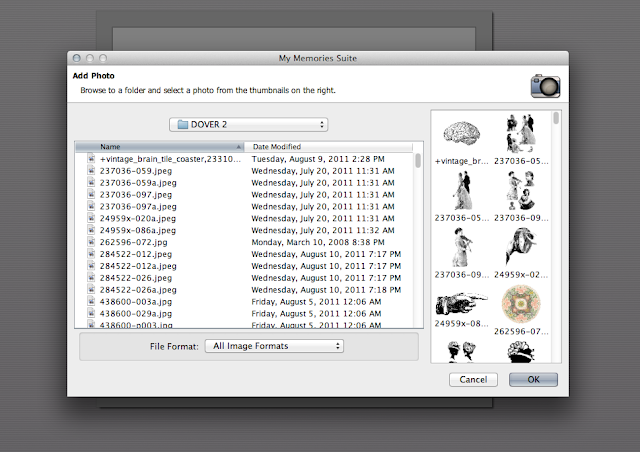Click file icon beside 438600-029a.jpg

[91, 313]
